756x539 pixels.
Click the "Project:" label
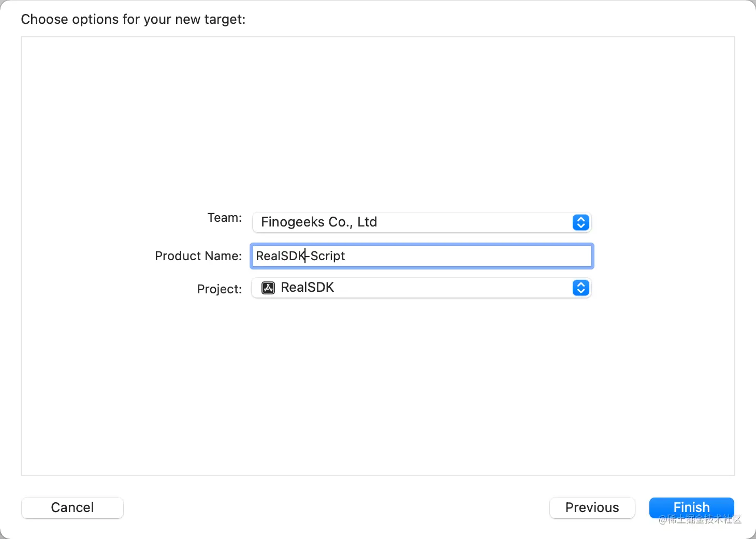219,289
